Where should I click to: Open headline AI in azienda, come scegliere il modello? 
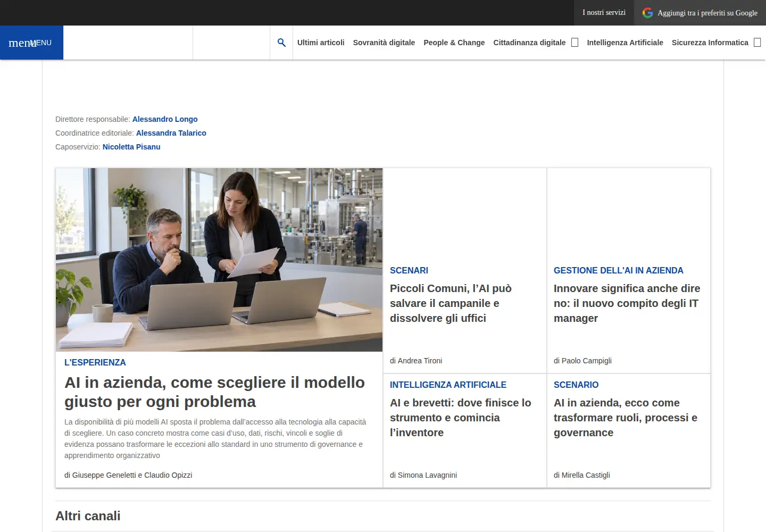215,392
